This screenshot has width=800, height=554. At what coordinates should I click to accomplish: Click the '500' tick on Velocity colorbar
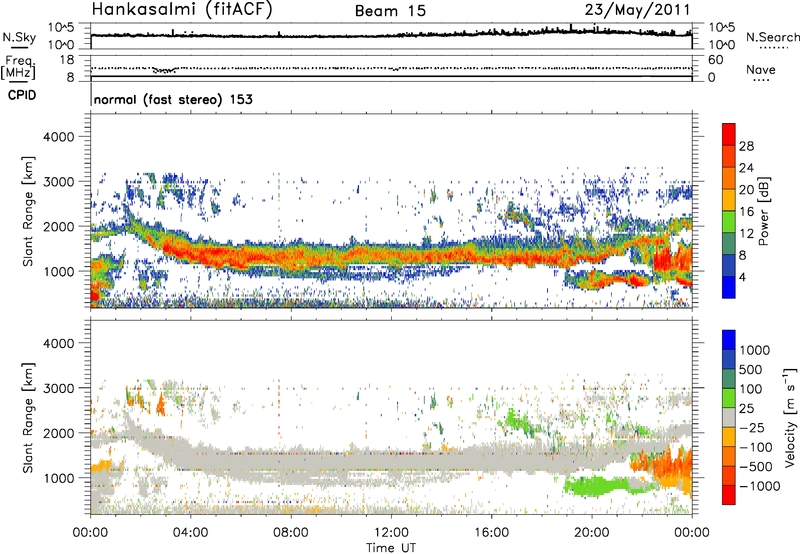[x=751, y=369]
